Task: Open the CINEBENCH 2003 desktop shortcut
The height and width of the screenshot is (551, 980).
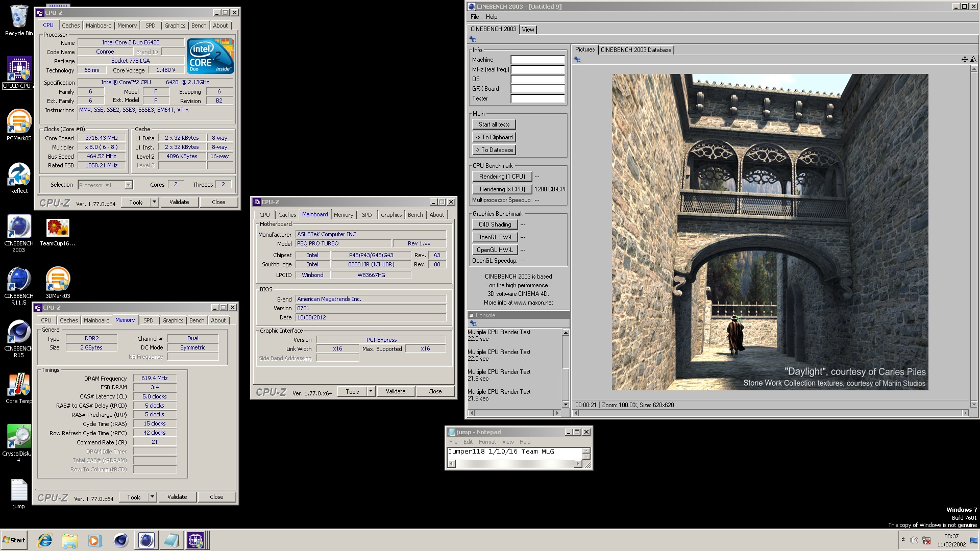Action: pyautogui.click(x=19, y=233)
